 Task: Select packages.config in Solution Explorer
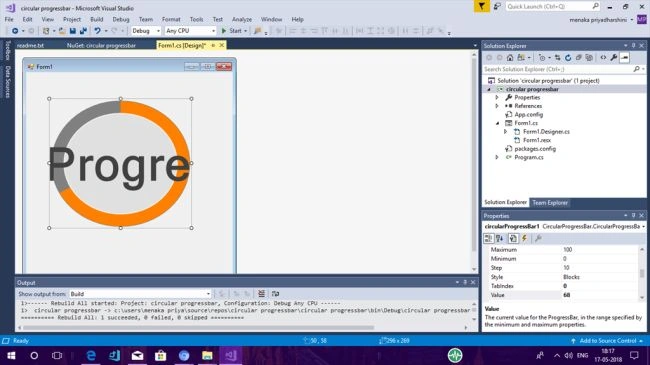[x=535, y=148]
